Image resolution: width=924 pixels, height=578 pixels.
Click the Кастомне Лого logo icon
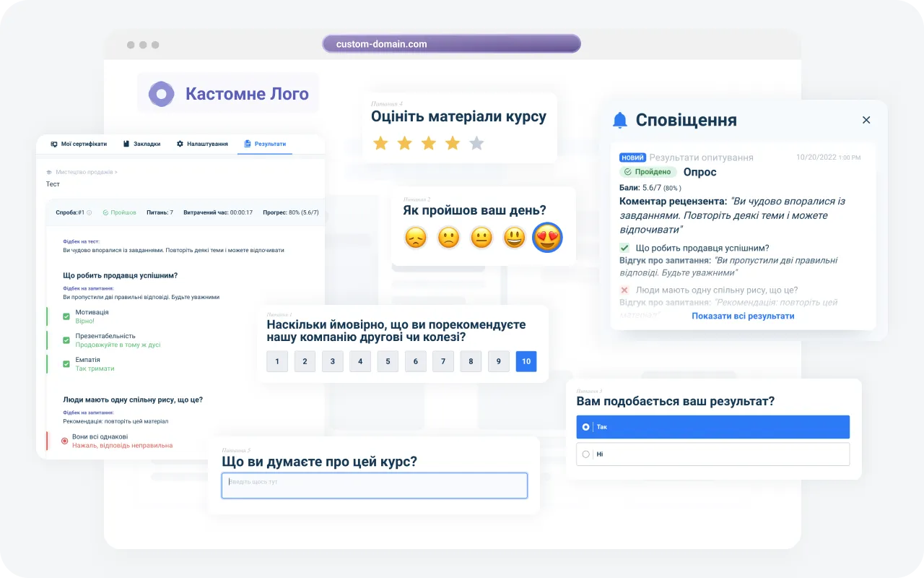click(161, 94)
